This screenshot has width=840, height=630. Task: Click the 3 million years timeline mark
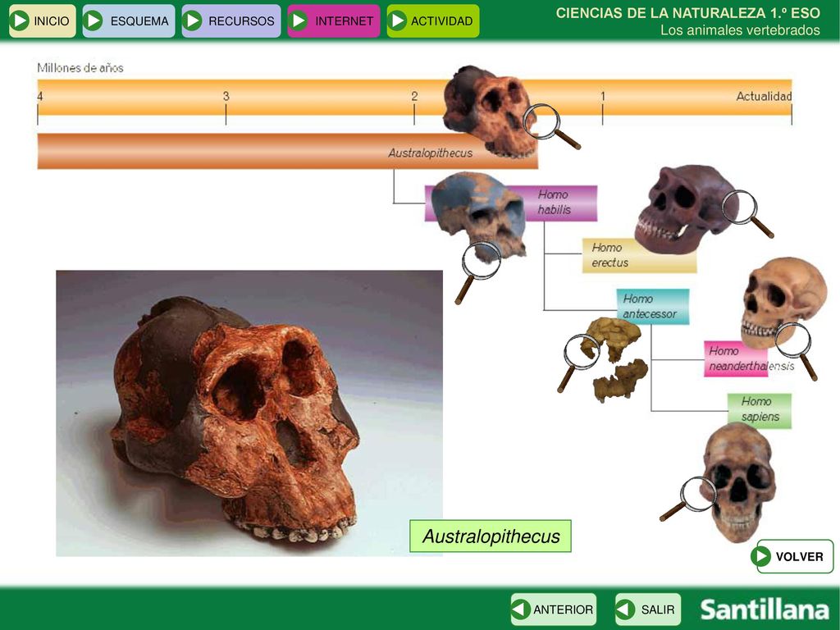click(226, 96)
